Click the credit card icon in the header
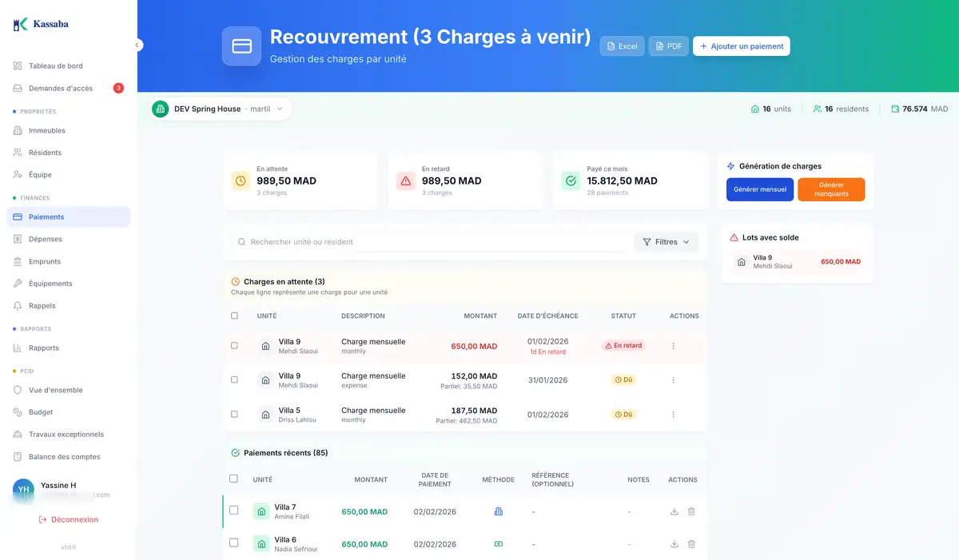 point(241,46)
